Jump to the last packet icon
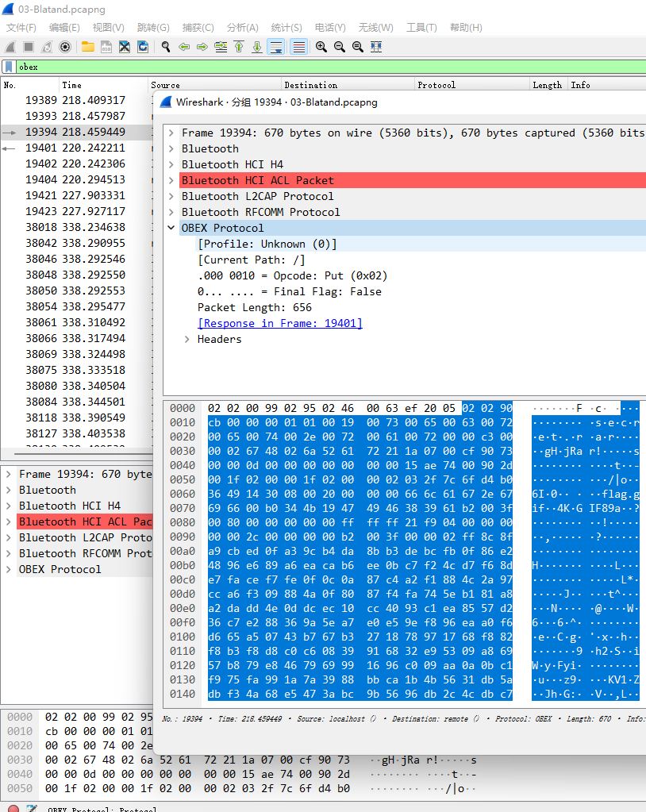 (257, 47)
